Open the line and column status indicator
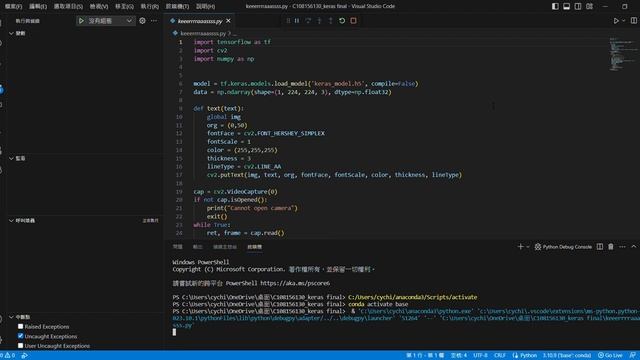This screenshot has height=360, width=640. point(425,356)
